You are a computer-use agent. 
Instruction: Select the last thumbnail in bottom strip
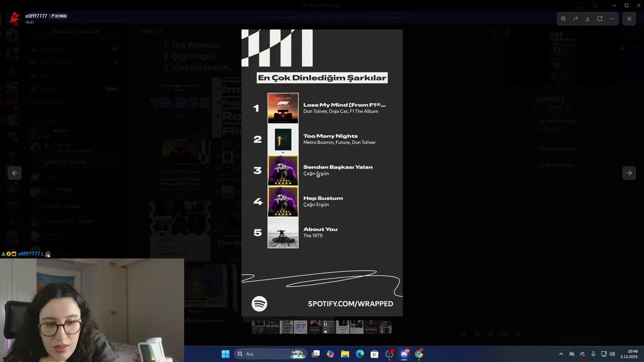pyautogui.click(x=385, y=327)
